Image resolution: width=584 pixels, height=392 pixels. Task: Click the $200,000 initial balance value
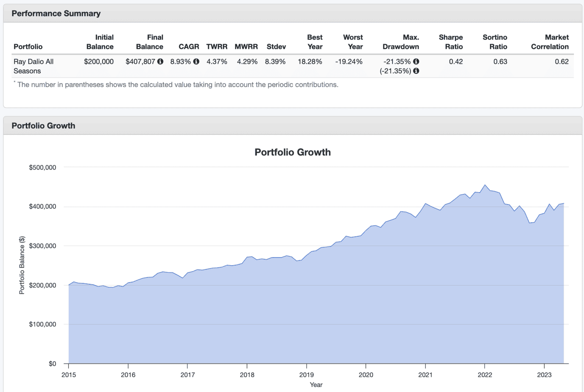pyautogui.click(x=99, y=62)
